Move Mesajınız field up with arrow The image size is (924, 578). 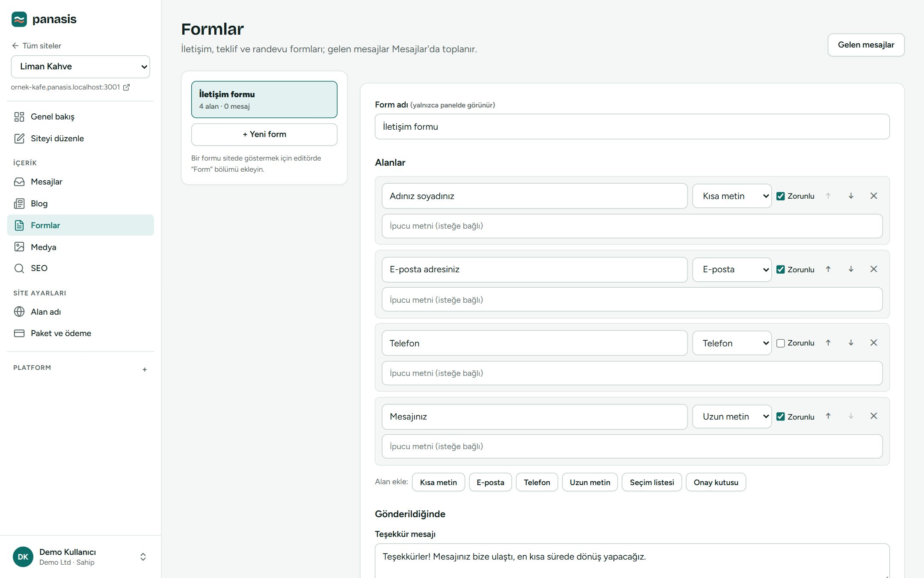828,416
